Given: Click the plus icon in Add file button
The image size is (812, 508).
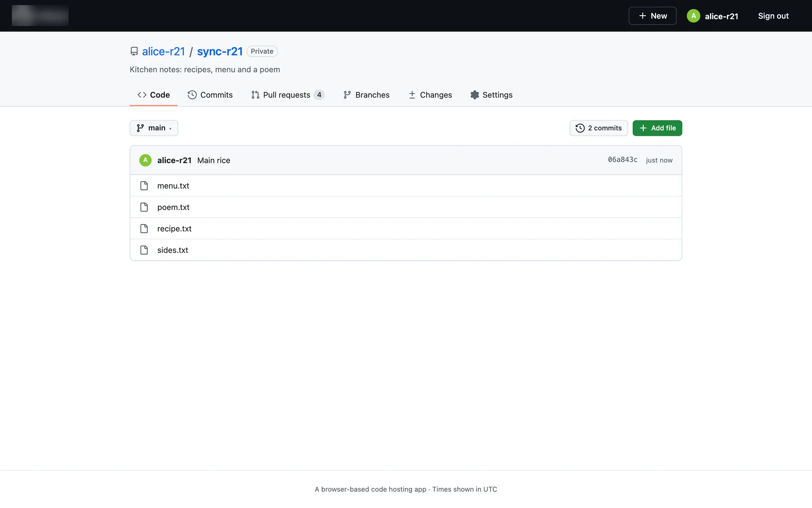Looking at the screenshot, I should 643,128.
